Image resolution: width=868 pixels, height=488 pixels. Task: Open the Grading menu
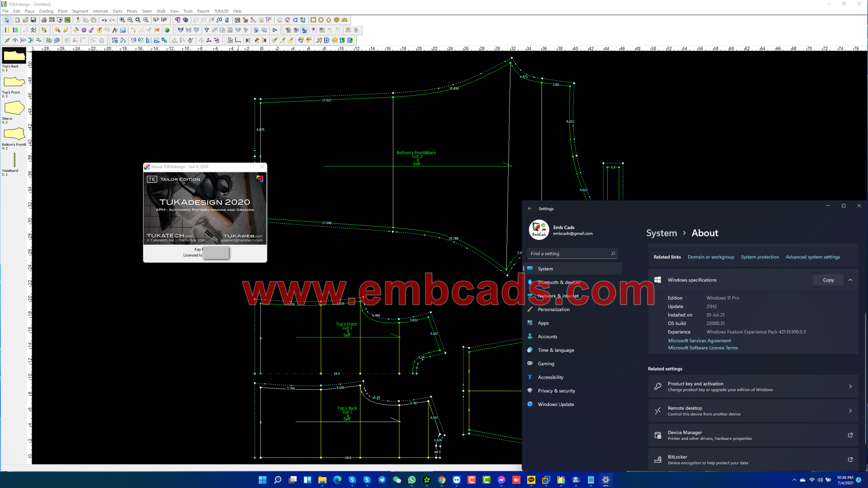click(x=46, y=11)
